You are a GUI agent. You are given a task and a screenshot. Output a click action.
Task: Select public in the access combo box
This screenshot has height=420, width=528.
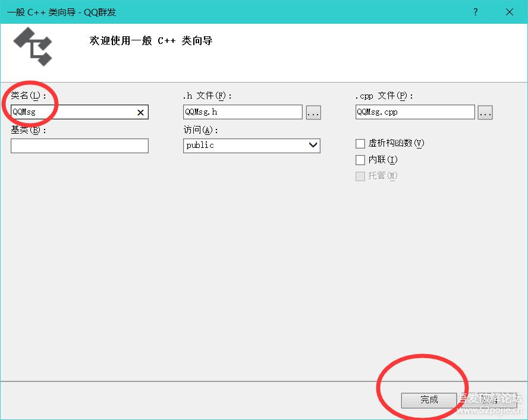click(250, 145)
